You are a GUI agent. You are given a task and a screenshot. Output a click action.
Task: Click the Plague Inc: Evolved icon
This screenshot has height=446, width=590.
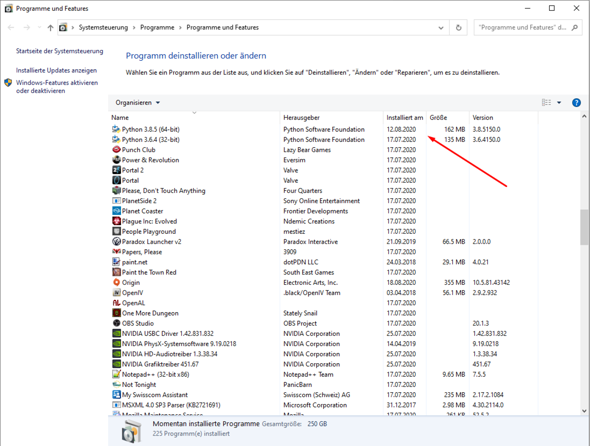[116, 221]
